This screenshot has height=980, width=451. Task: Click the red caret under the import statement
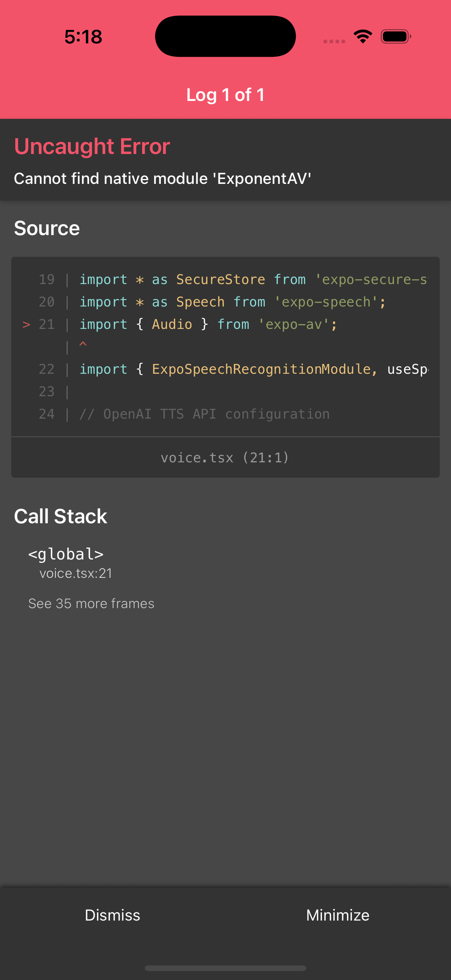click(x=83, y=344)
